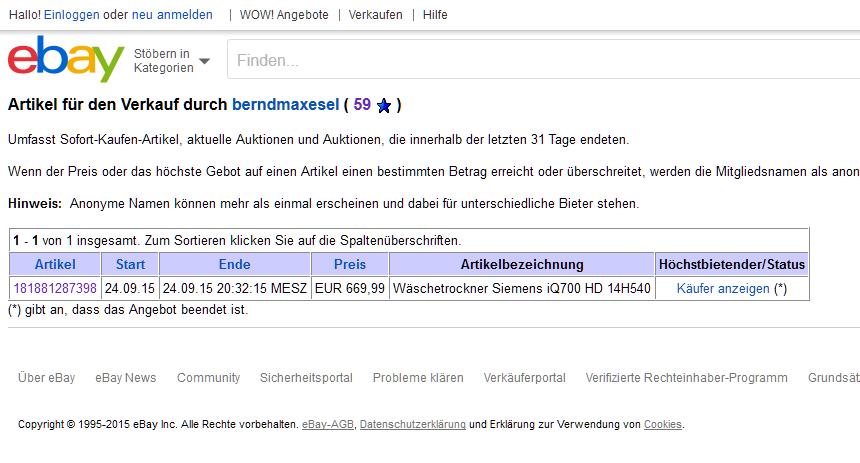This screenshot has width=860, height=463.
Task: Open the Cookies link
Action: [x=663, y=425]
